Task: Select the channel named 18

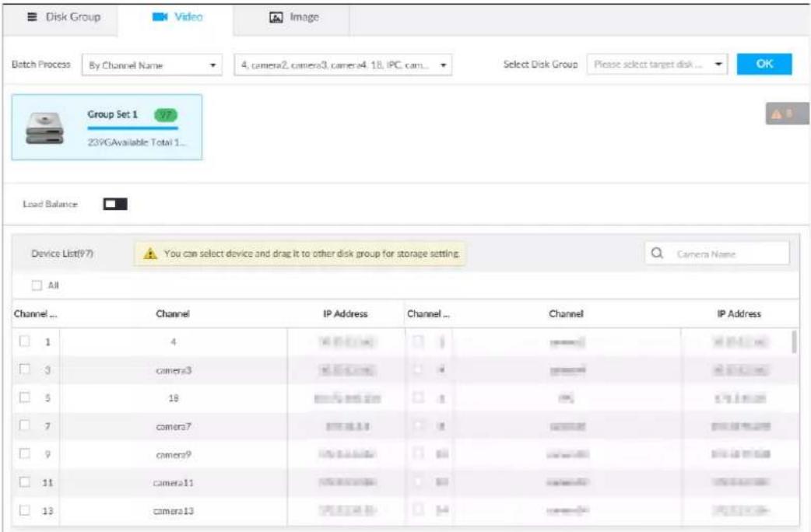Action: click(x=174, y=398)
